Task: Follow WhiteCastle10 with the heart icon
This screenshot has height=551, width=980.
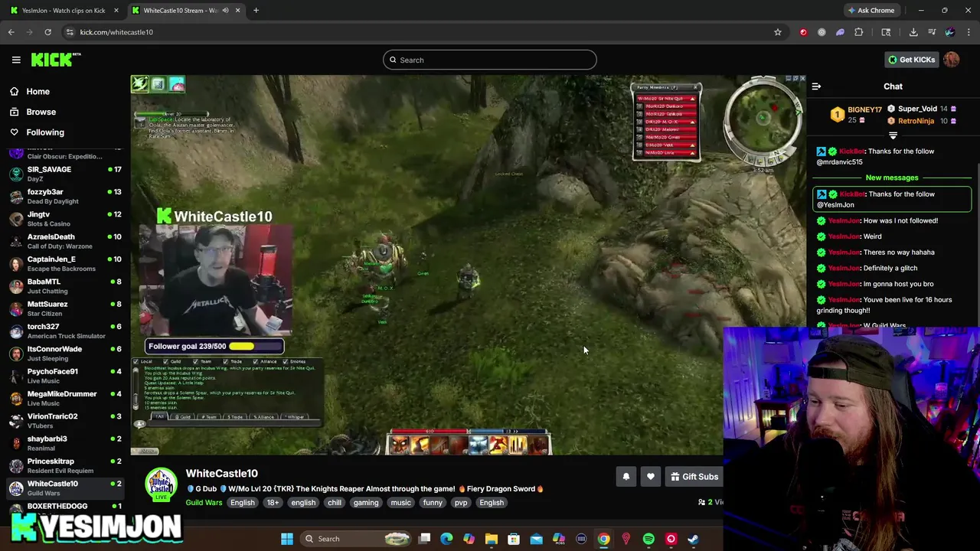Action: coord(650,477)
